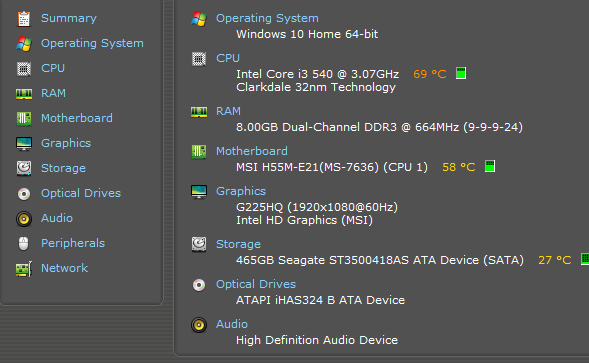Click the Audio heading link in summary
This screenshot has height=363, width=589.
(x=232, y=324)
